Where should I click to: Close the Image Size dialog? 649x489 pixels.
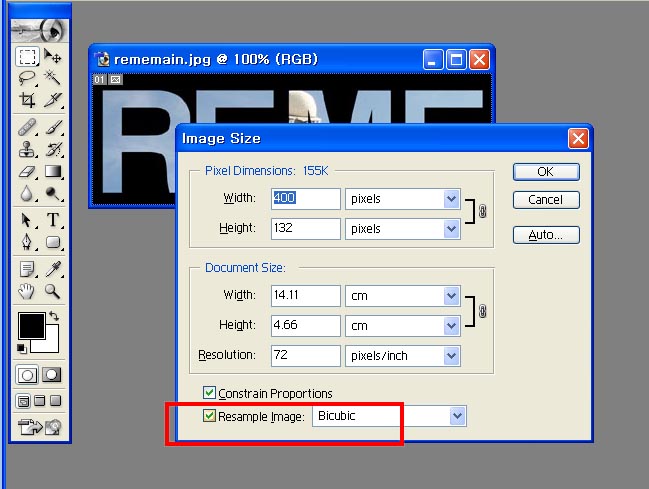pos(578,138)
